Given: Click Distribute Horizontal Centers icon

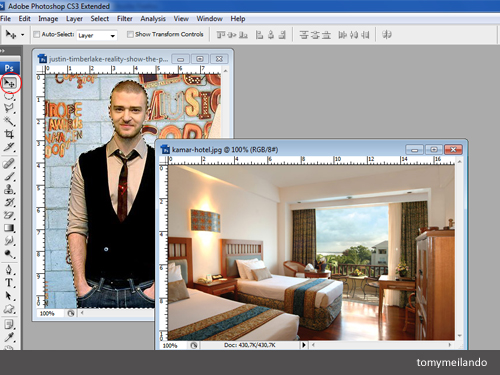Looking at the screenshot, I should pyautogui.click(x=354, y=34).
